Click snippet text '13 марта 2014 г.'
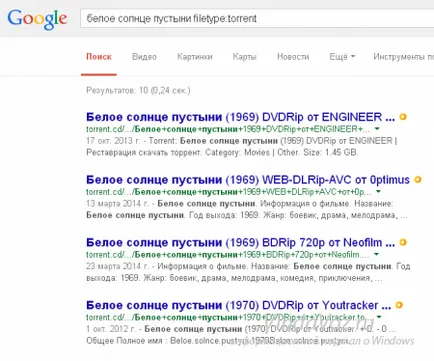The width and height of the screenshot is (434, 361). click(117, 203)
